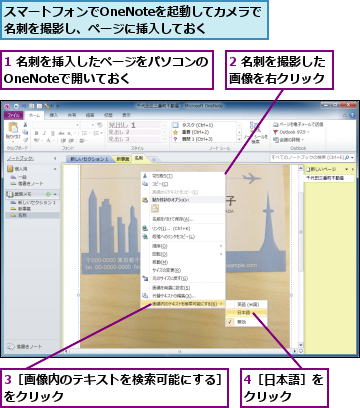The height and width of the screenshot is (408, 360).
Task: Click the Undo icon in quick access toolbar
Action: [x=24, y=106]
